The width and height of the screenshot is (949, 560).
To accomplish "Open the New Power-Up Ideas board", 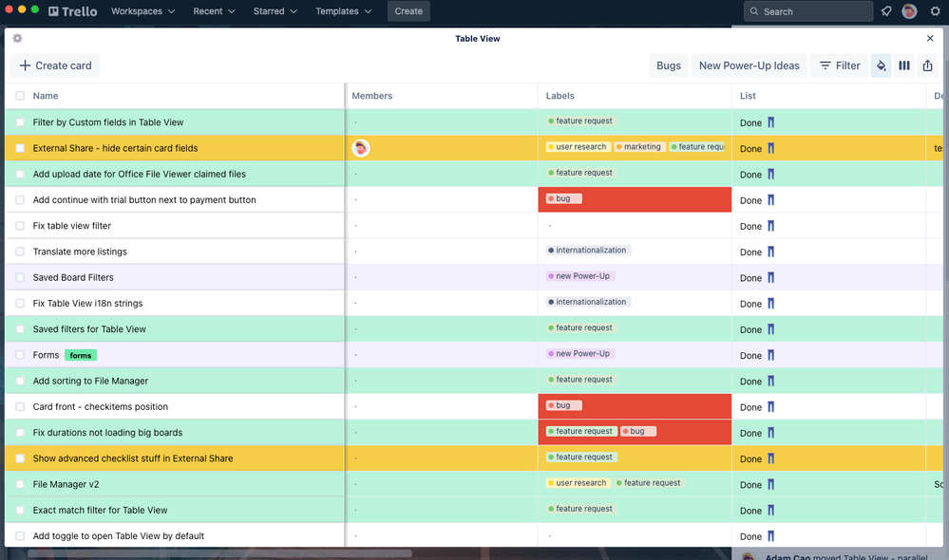I will point(749,65).
